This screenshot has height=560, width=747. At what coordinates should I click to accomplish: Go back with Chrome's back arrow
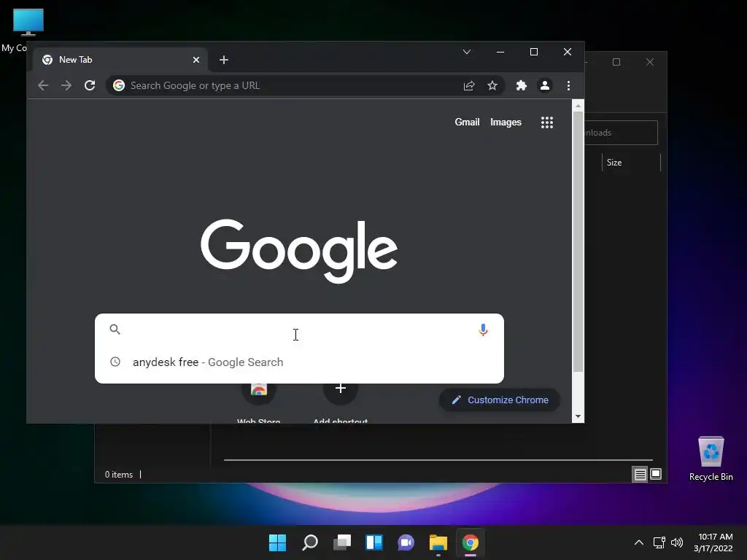coord(43,86)
